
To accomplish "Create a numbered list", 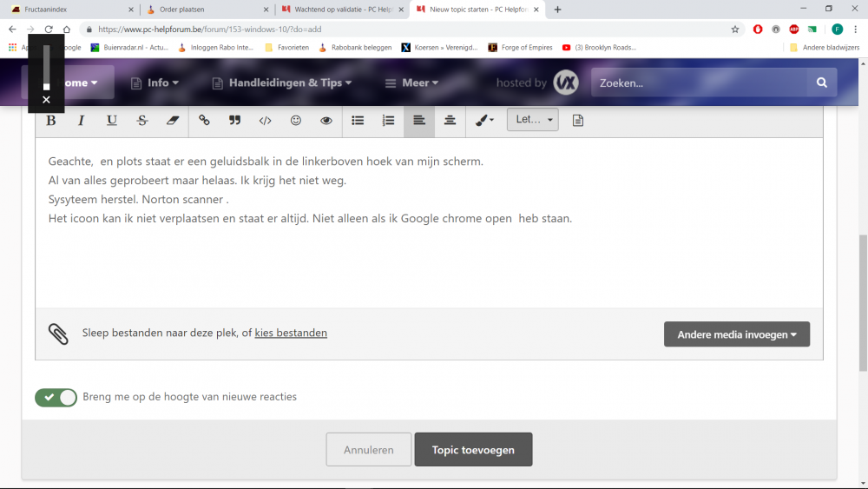I will tap(388, 120).
